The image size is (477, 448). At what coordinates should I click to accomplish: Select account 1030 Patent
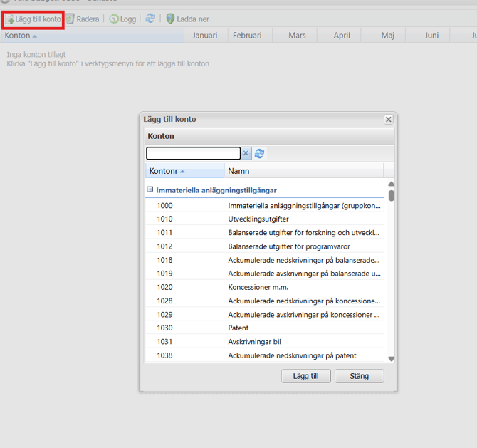[x=264, y=328]
